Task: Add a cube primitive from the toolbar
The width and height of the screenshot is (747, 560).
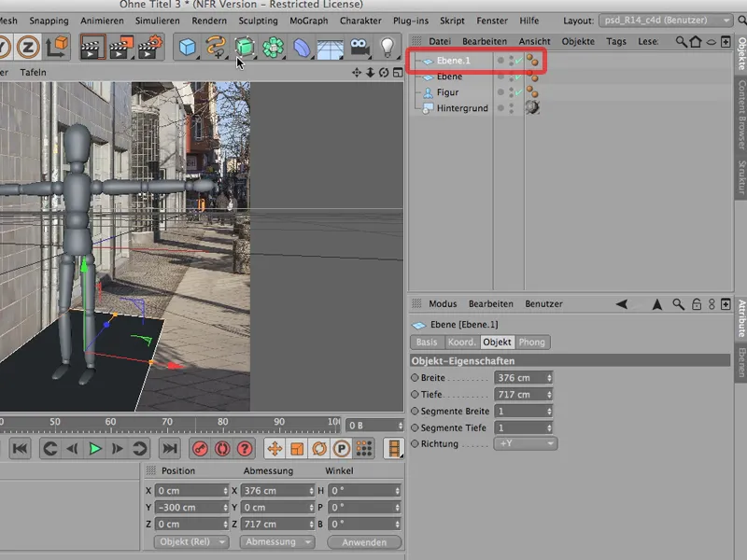Action: (x=188, y=48)
